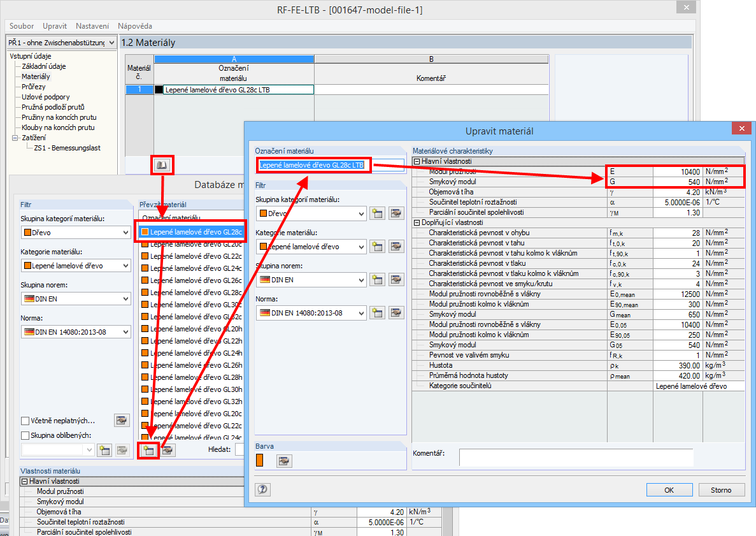Viewport: 756px width, 536px height.
Task: Click new icon beside Kategorie materiálu in Upravit materiál
Action: [x=377, y=247]
